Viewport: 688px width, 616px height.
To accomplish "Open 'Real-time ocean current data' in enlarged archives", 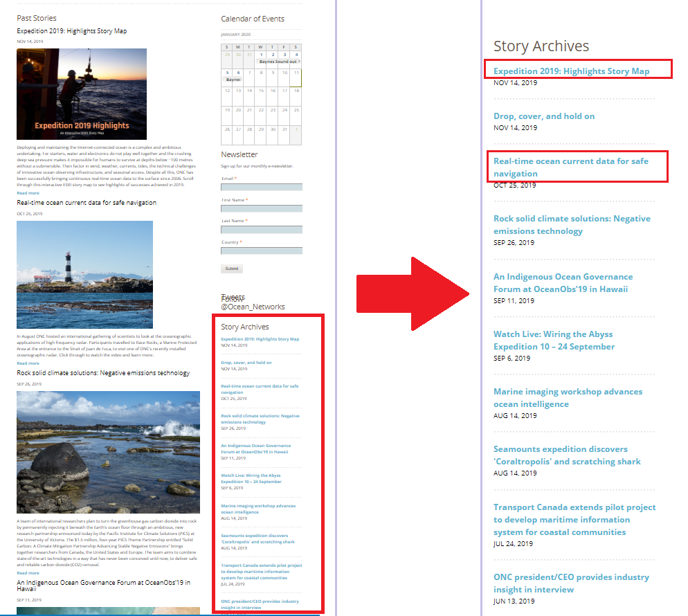I will (x=571, y=167).
